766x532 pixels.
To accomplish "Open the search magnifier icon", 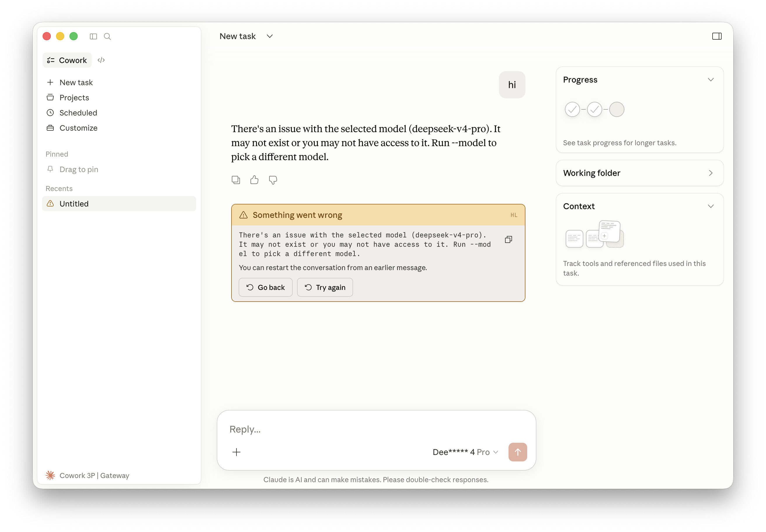I will tap(107, 36).
